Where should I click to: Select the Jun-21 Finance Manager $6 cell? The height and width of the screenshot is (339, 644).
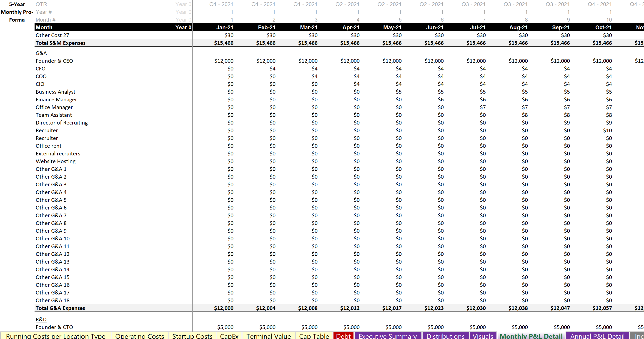[x=441, y=100]
